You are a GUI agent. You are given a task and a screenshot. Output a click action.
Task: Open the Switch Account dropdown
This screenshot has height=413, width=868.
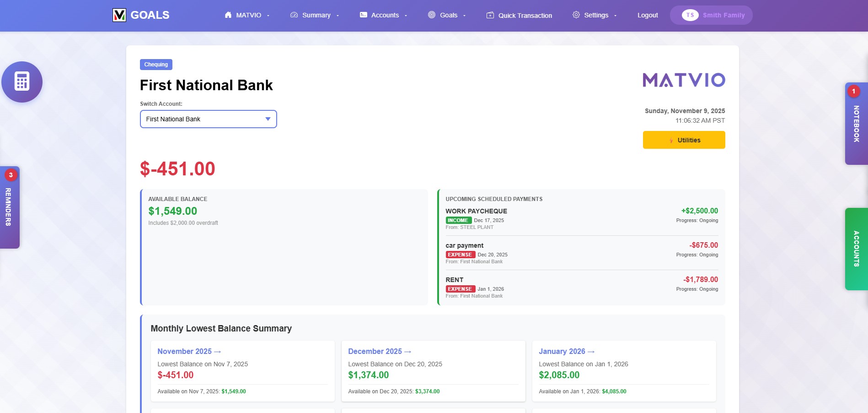tap(208, 119)
